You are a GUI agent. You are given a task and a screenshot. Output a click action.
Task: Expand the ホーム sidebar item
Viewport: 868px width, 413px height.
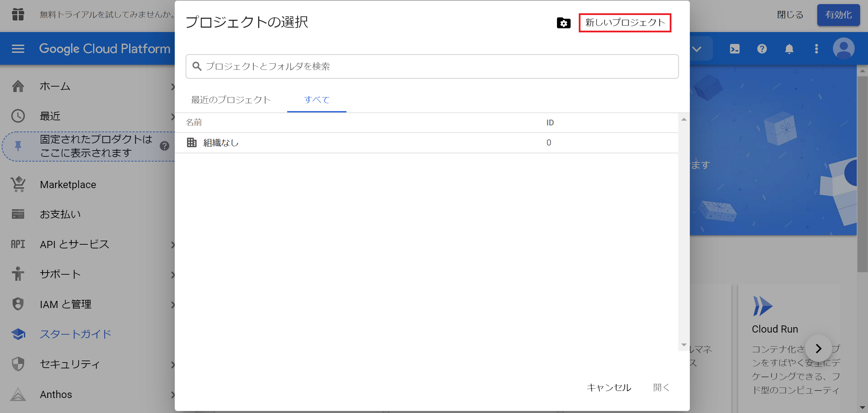[173, 87]
